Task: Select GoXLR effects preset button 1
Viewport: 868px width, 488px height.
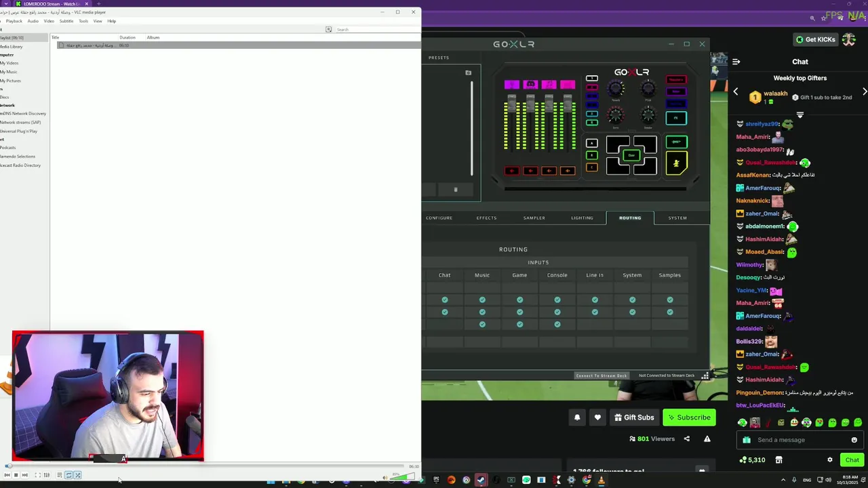Action: tap(592, 78)
